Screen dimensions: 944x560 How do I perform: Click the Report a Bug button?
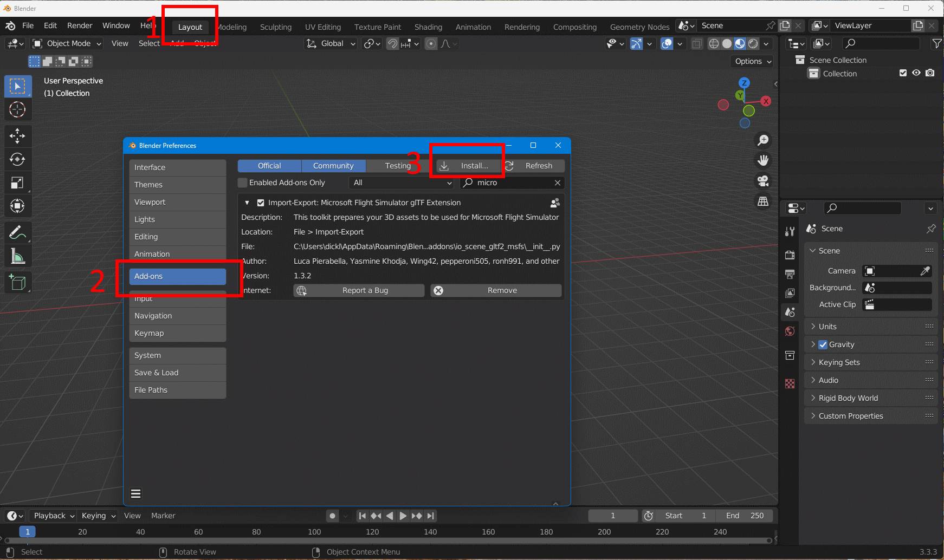[359, 290]
